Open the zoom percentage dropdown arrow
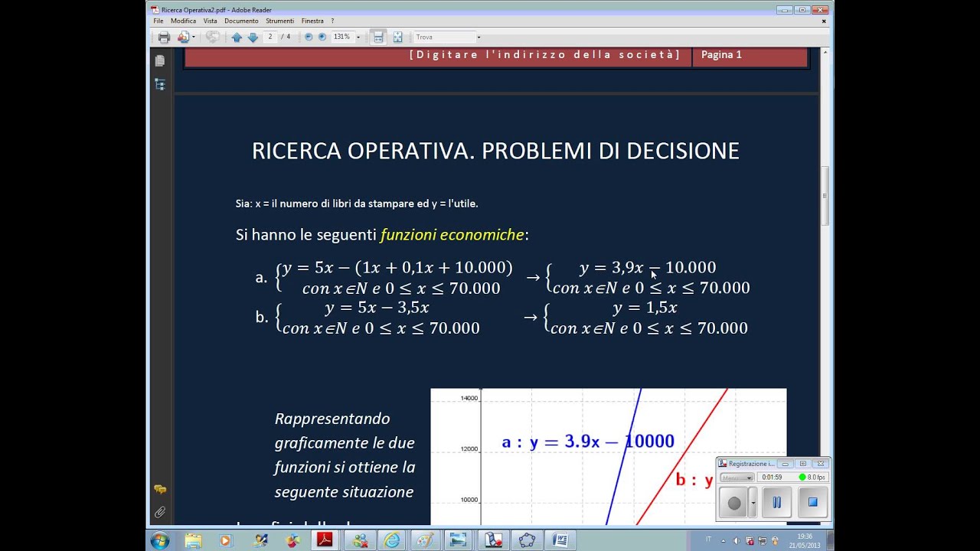Screen dimensions: 980x551 tap(358, 37)
